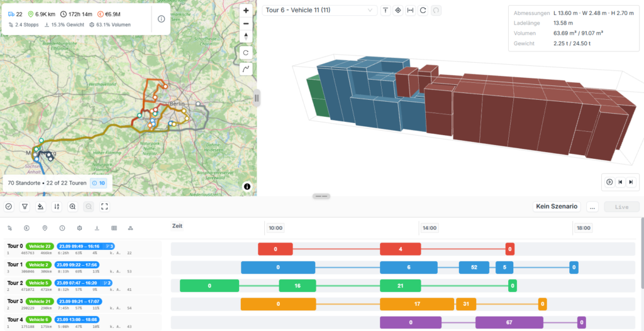This screenshot has height=331, width=644.
Task: Reset the map north compass
Action: pos(246,36)
